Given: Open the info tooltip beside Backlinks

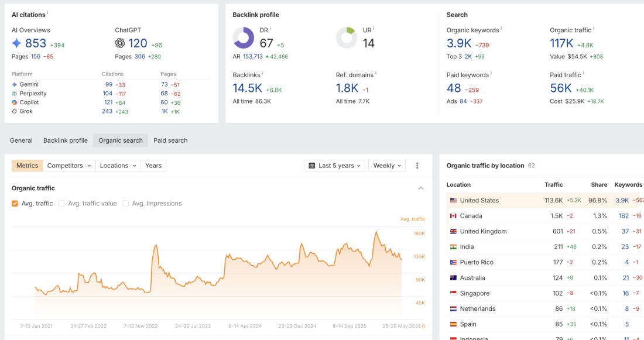Looking at the screenshot, I should (x=263, y=73).
